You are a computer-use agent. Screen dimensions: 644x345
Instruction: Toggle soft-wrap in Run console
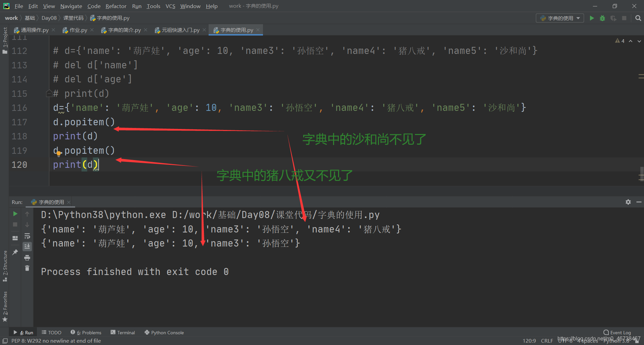(27, 236)
